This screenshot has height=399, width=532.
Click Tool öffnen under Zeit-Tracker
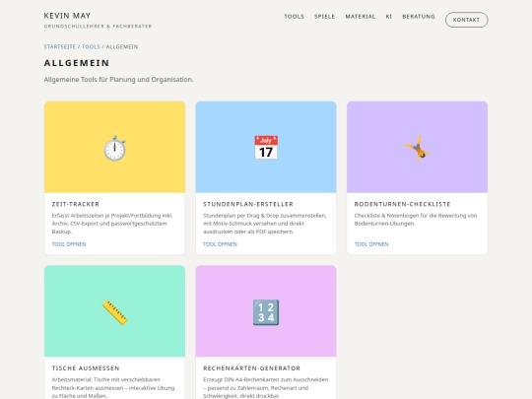click(x=69, y=244)
